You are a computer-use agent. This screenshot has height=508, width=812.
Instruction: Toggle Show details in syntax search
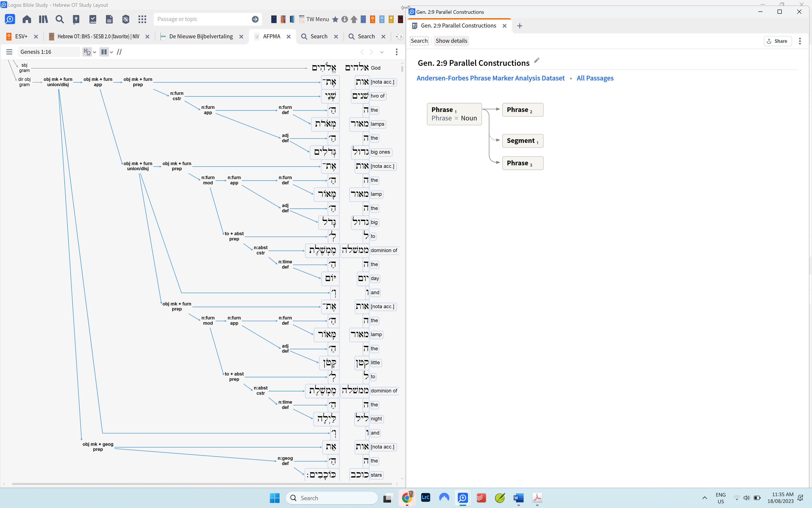(x=451, y=41)
